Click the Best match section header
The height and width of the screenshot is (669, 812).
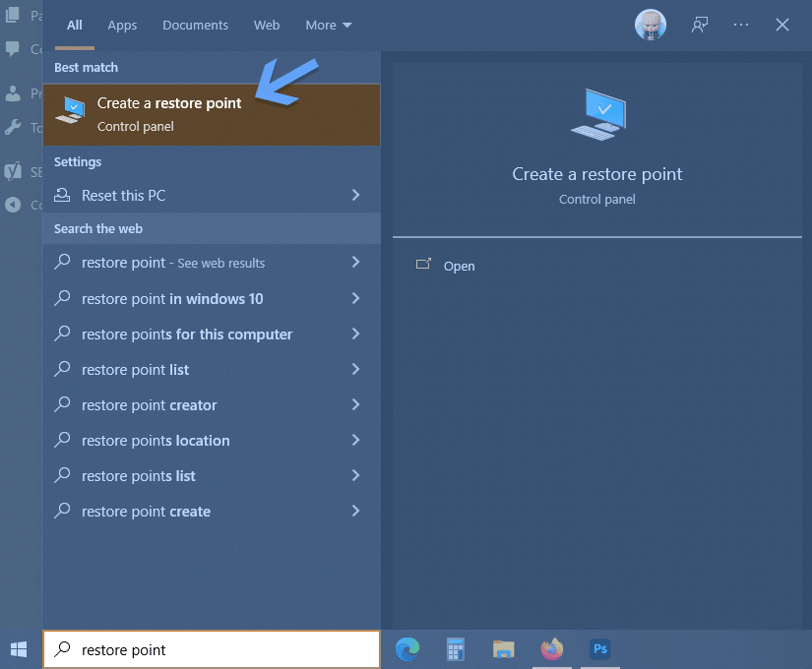tap(86, 67)
